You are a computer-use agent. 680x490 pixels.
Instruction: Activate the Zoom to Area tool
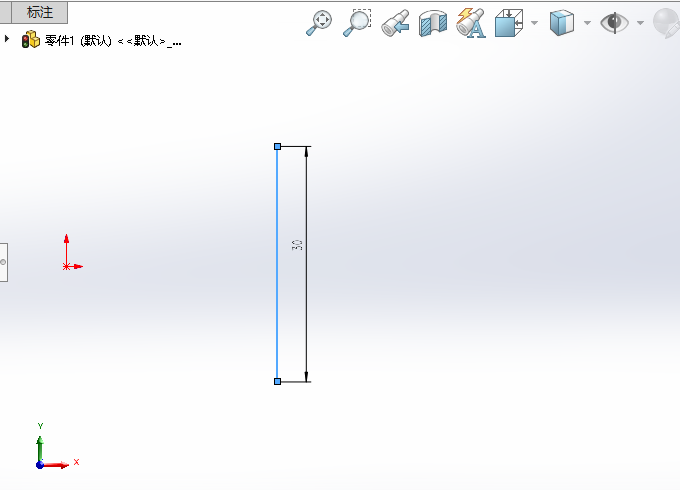tap(357, 23)
